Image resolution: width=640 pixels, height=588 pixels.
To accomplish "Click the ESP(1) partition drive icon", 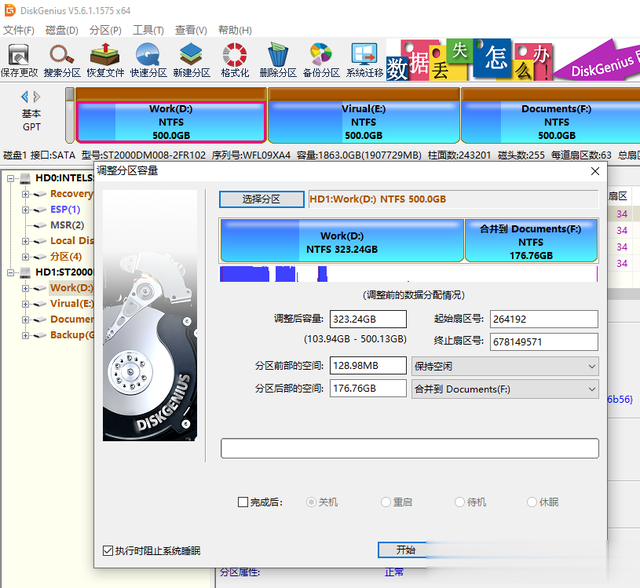I will tap(40, 210).
